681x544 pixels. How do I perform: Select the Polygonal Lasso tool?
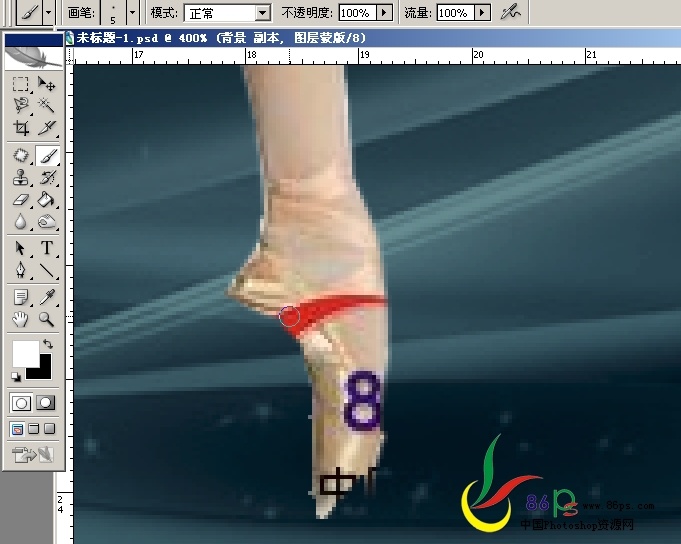click(x=21, y=106)
